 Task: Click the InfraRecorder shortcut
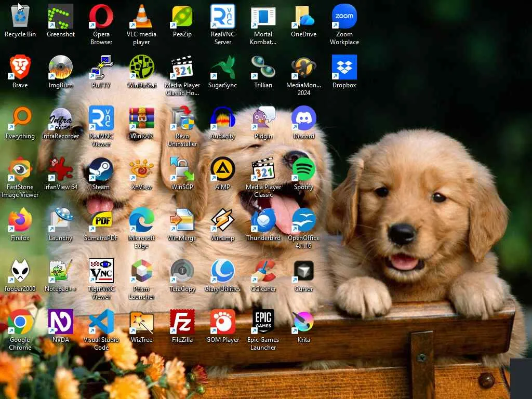pos(60,118)
